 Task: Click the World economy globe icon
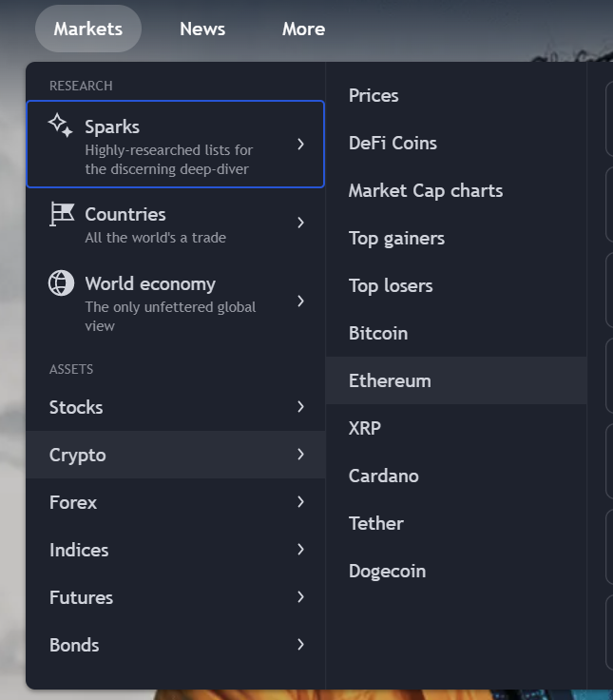point(61,283)
